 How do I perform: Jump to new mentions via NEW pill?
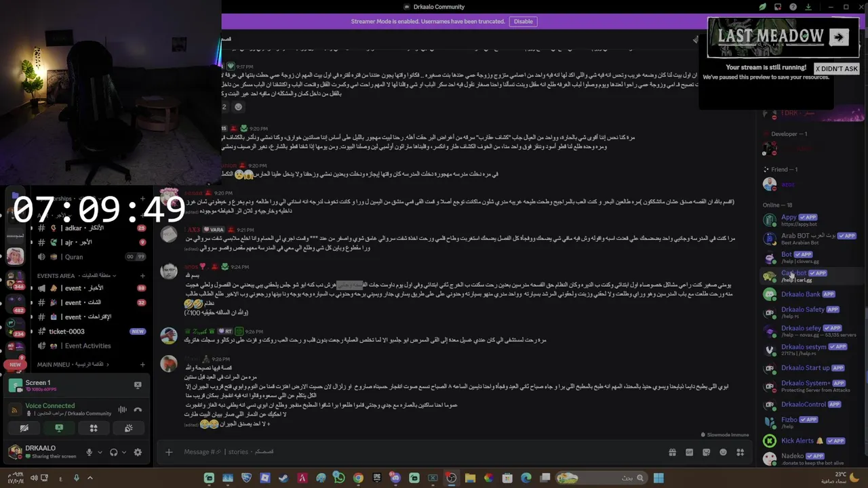click(15, 365)
